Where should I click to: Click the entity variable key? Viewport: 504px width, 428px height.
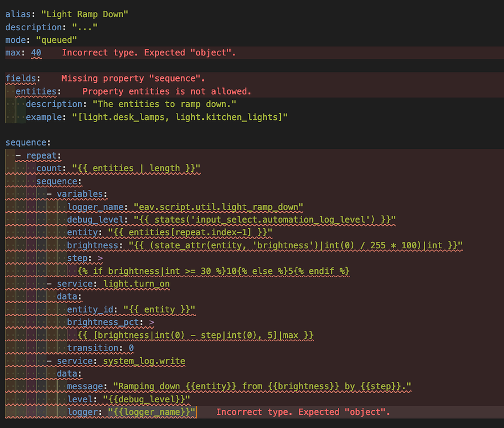coord(82,232)
